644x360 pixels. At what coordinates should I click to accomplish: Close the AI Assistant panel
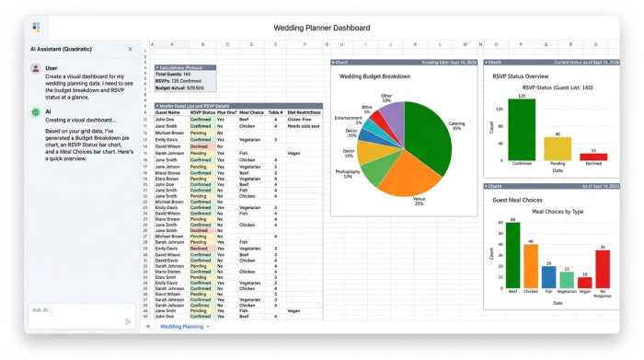click(x=131, y=49)
